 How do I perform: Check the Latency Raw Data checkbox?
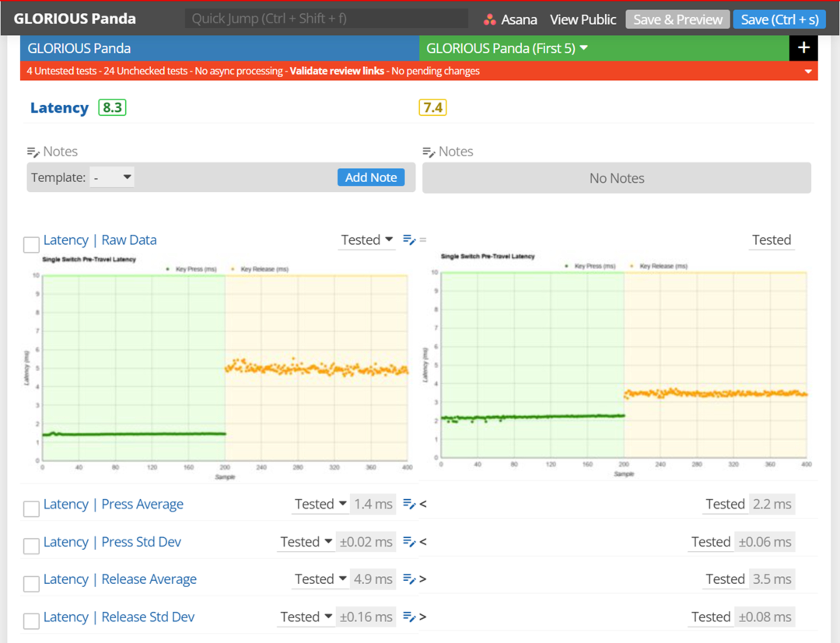(x=31, y=245)
